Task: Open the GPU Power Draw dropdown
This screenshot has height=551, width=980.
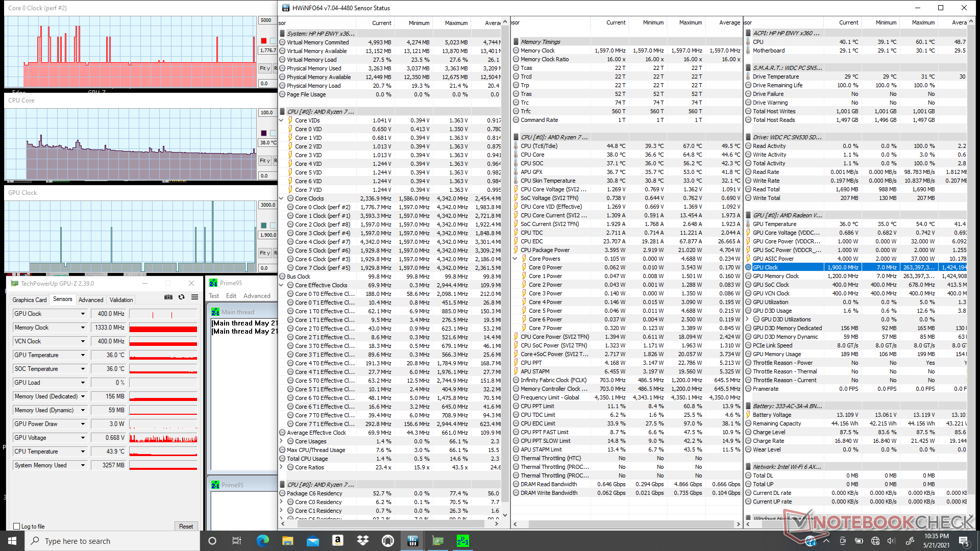Action: click(x=83, y=424)
